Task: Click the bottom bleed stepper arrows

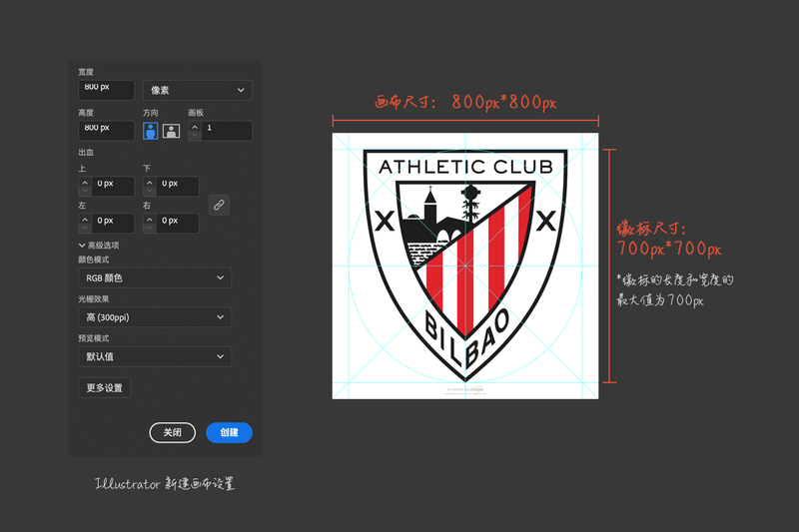Action: pyautogui.click(x=150, y=186)
